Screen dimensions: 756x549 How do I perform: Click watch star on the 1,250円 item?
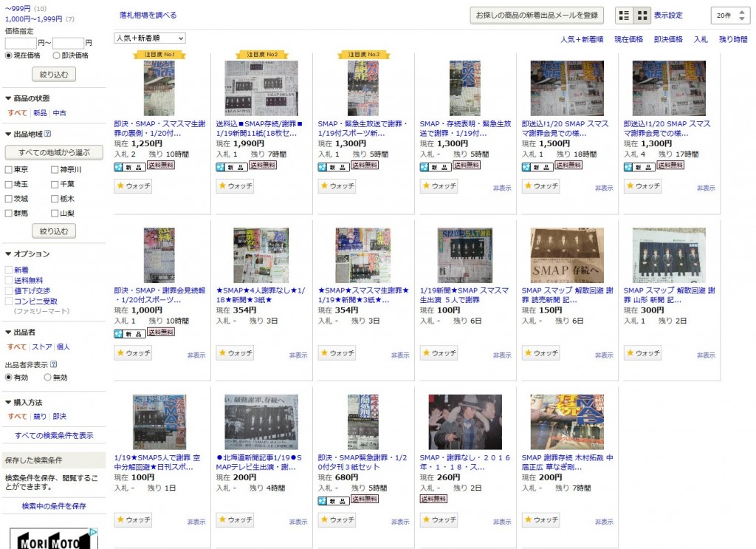click(120, 185)
